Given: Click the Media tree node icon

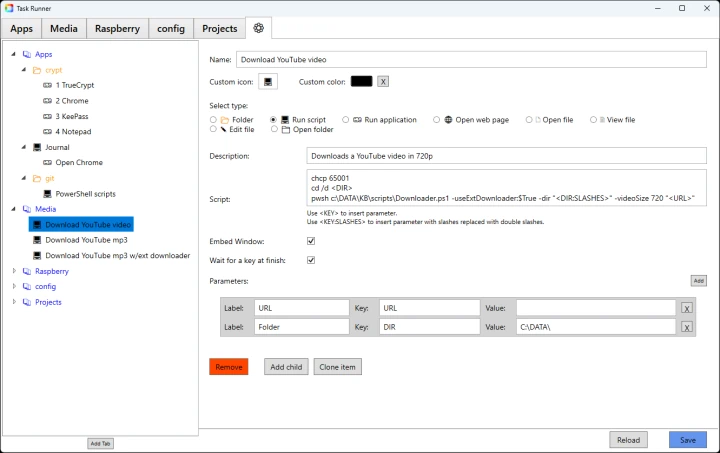Looking at the screenshot, I should coord(27,209).
